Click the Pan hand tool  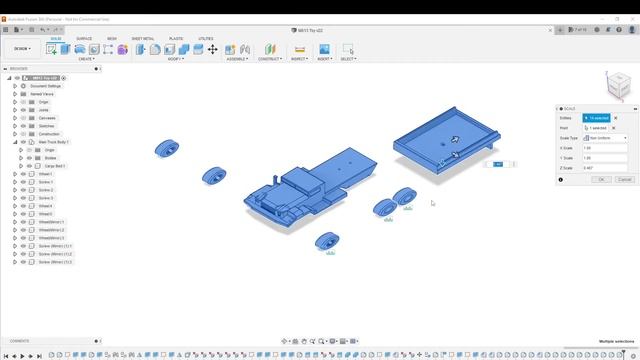304,341
